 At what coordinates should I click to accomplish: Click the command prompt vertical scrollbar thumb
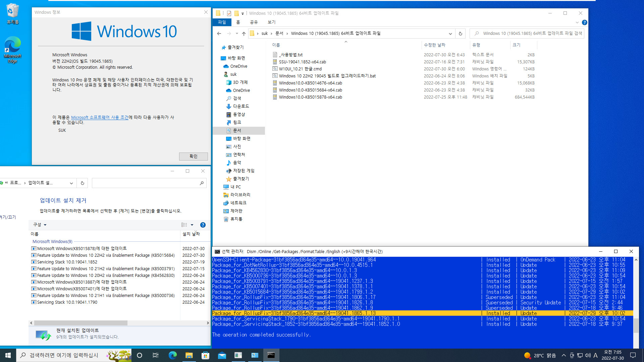coord(636,325)
